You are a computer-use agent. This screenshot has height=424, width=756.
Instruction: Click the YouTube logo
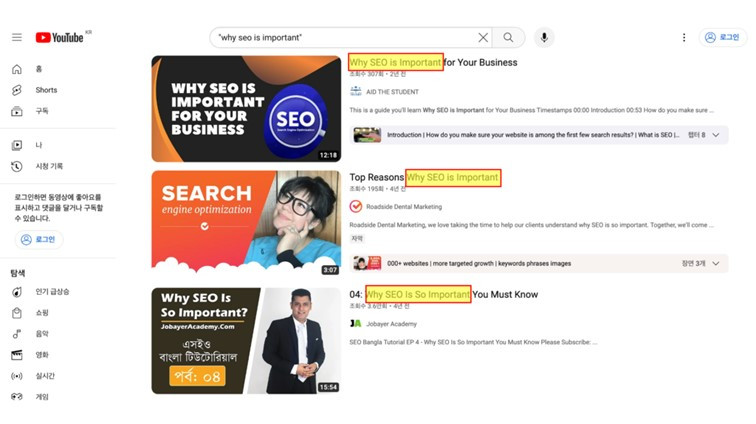pos(59,37)
